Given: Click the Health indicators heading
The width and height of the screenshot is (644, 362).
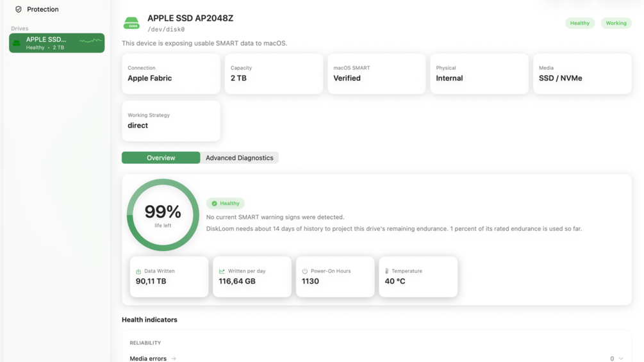Looking at the screenshot, I should pyautogui.click(x=149, y=320).
